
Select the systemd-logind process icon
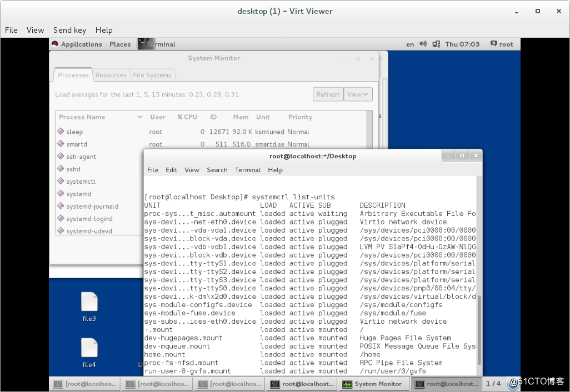[x=61, y=218]
